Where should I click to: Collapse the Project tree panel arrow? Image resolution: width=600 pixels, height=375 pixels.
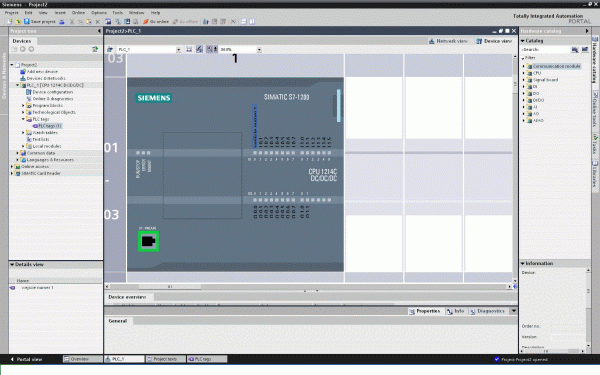99,31
